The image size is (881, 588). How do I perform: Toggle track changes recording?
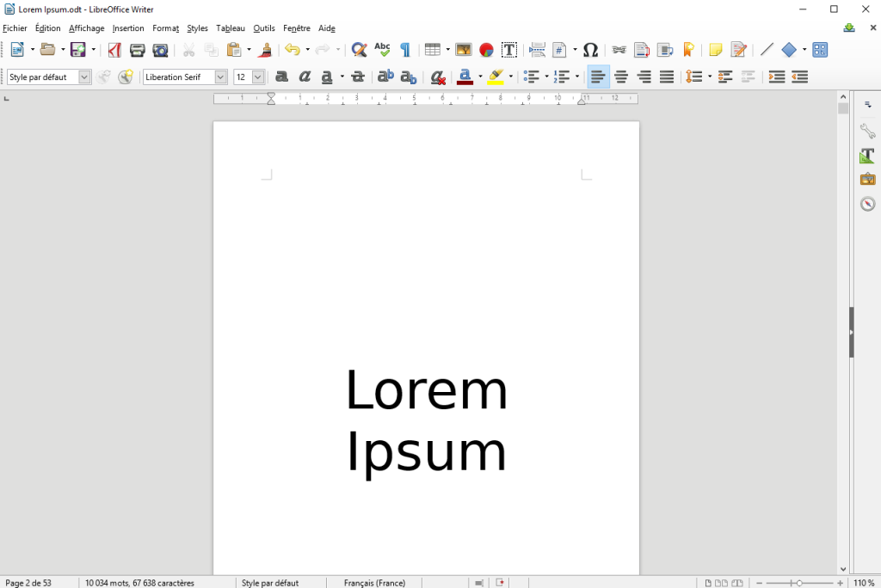(x=738, y=50)
